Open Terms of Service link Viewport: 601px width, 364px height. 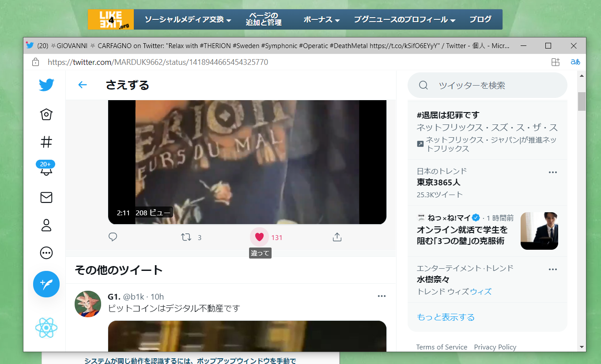pos(442,347)
